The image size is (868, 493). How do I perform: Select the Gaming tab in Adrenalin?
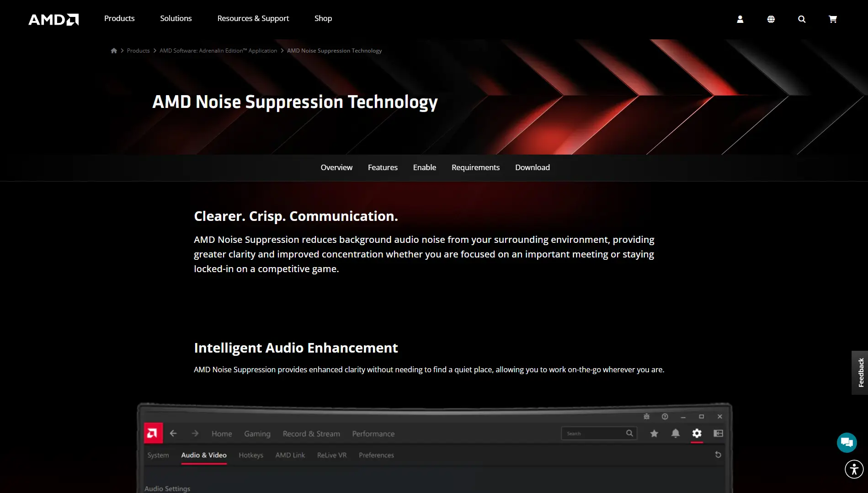(x=257, y=434)
